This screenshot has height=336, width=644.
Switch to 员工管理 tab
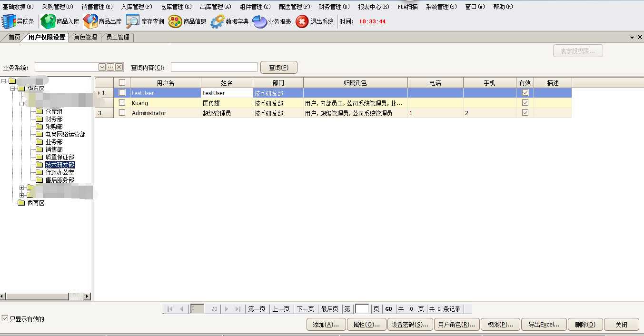coord(118,37)
